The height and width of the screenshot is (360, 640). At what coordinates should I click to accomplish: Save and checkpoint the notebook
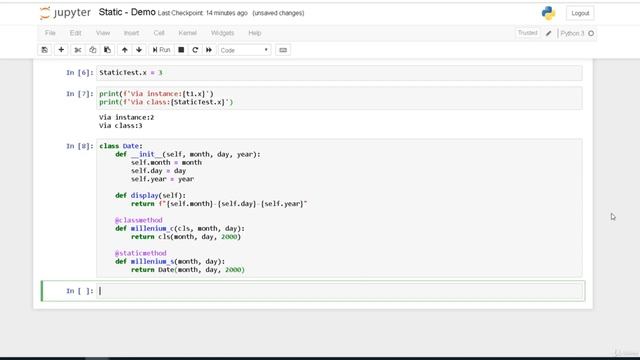point(44,50)
